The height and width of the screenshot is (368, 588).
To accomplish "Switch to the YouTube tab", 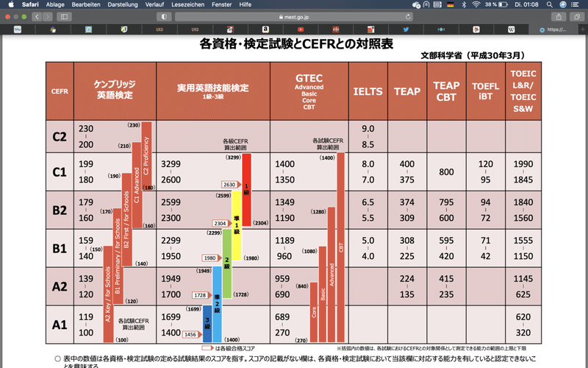I will coord(301,29).
